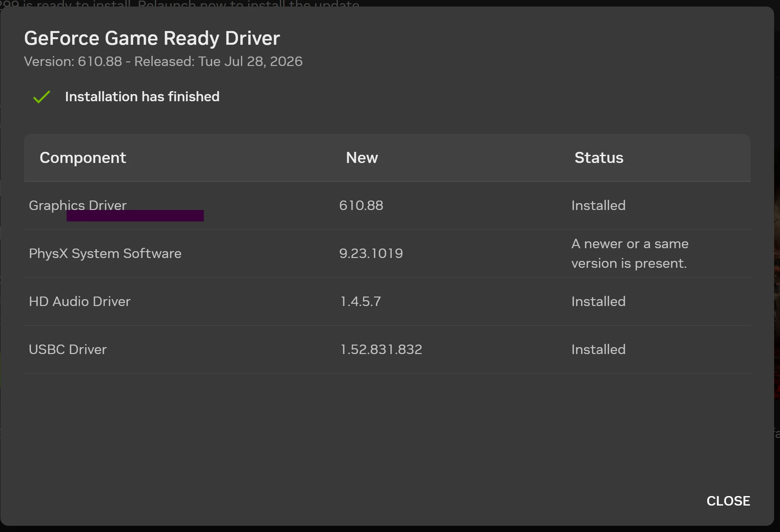Select HD Audio version 1.4.5.7
This screenshot has height=532, width=780.
click(360, 301)
